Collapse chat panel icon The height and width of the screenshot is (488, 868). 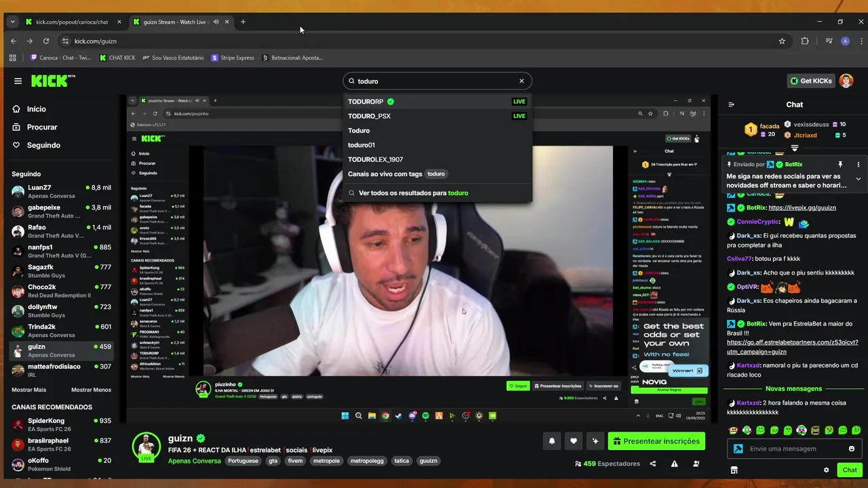(731, 104)
